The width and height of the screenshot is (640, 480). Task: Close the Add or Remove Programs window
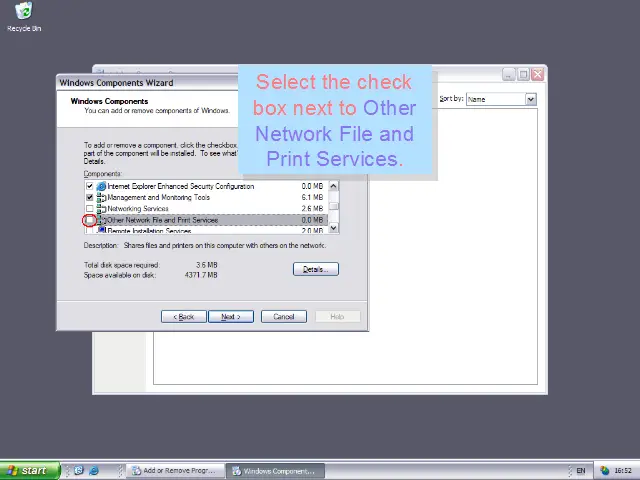pyautogui.click(x=538, y=74)
